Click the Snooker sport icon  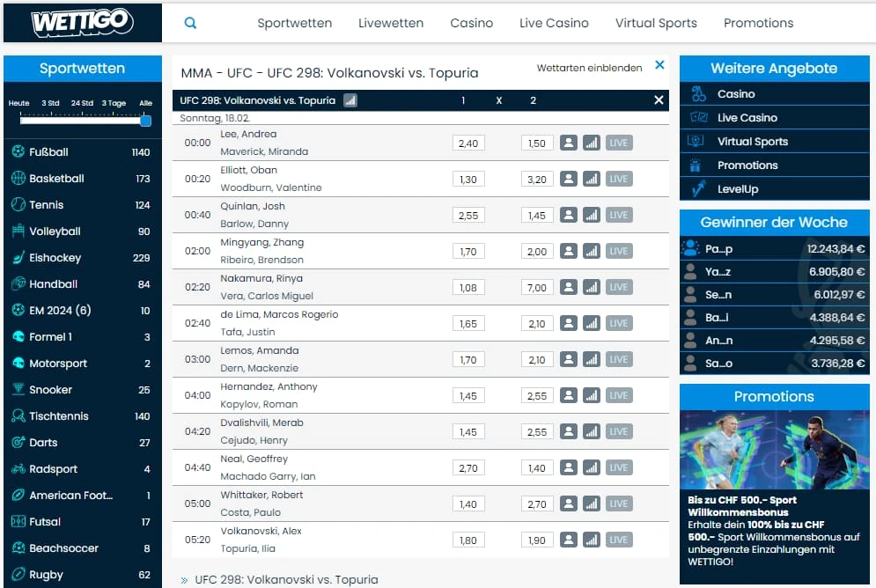(x=18, y=389)
